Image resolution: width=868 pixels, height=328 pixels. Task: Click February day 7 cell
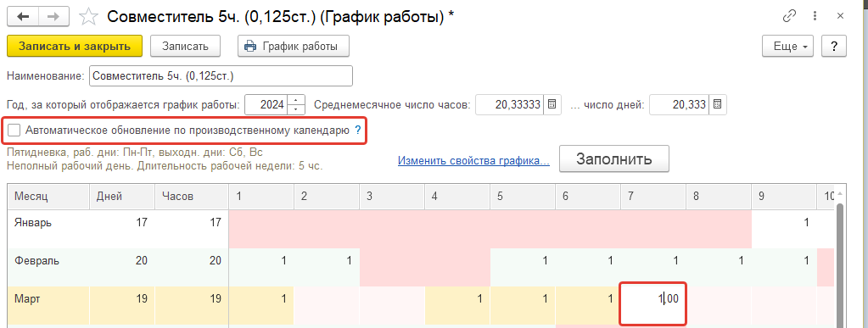tap(653, 267)
